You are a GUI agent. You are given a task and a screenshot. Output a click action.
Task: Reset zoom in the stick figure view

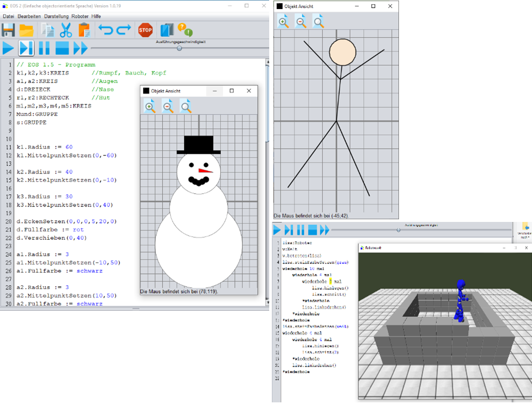(318, 21)
